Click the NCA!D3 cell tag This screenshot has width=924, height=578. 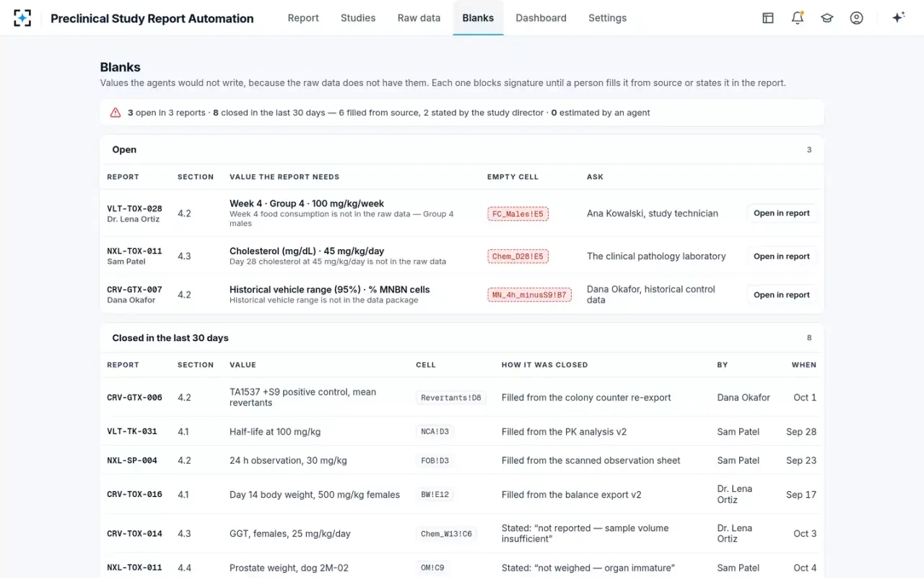pos(435,432)
